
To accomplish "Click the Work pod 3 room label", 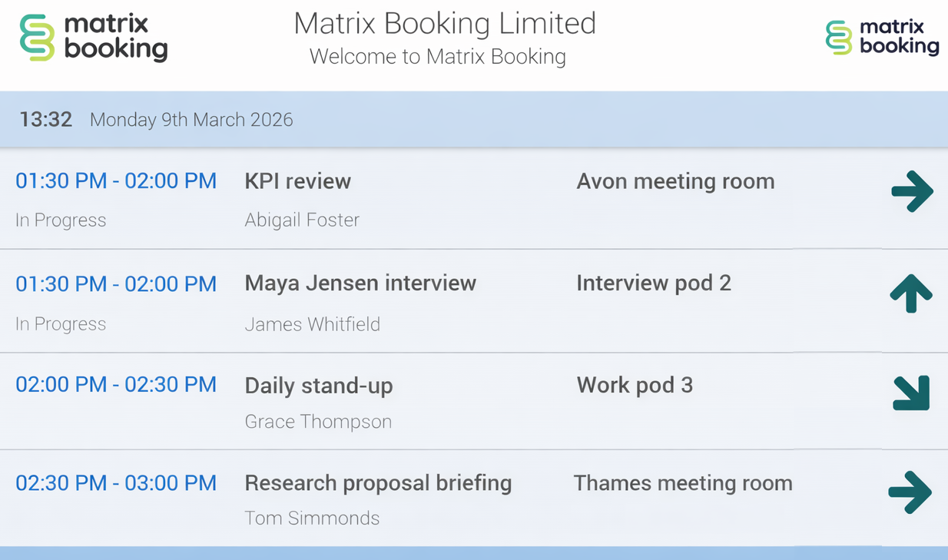I will tap(635, 385).
